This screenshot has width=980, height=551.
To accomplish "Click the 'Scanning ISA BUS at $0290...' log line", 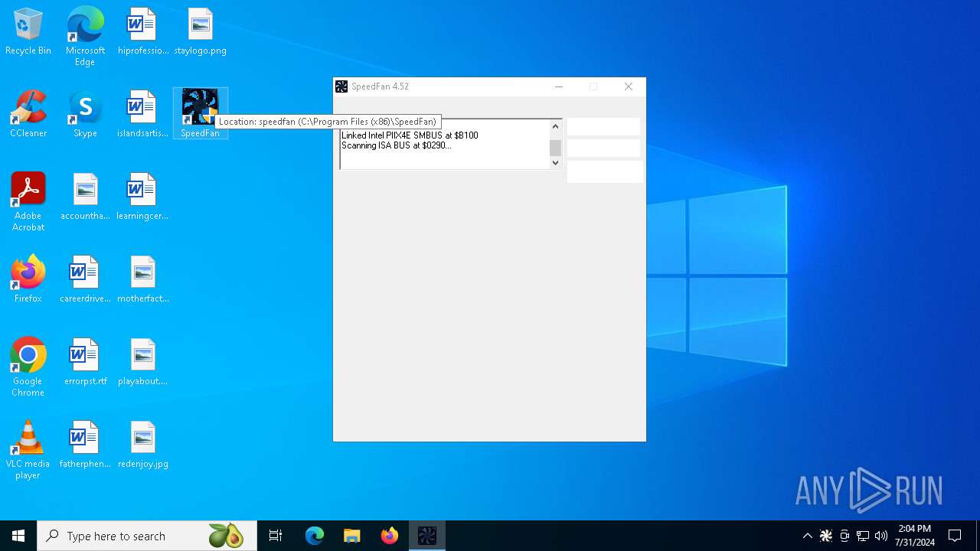I will (x=397, y=145).
